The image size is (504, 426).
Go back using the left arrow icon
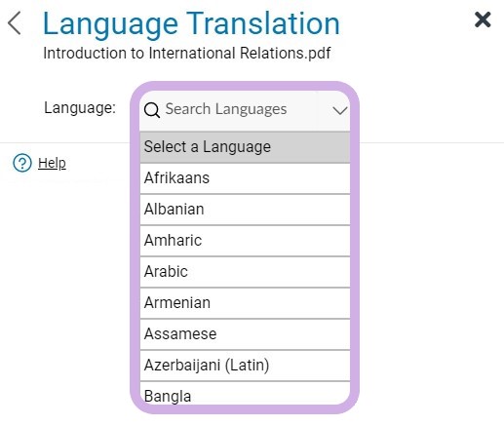(15, 23)
